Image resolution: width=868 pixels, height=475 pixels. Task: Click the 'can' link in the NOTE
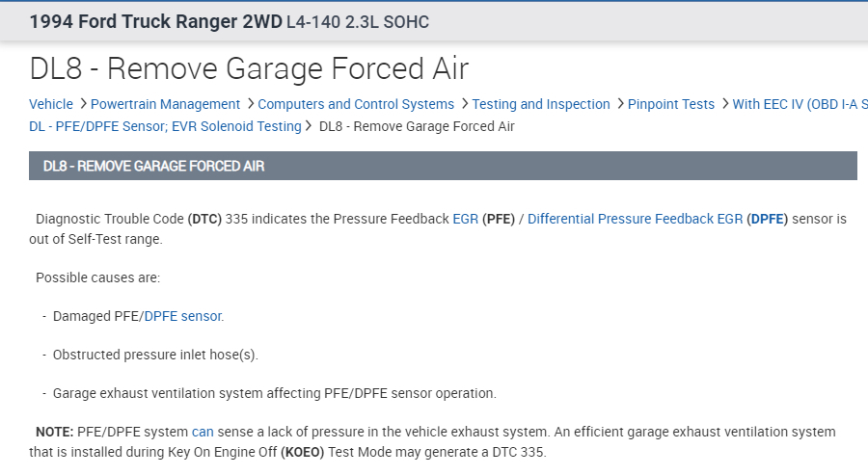pos(203,432)
